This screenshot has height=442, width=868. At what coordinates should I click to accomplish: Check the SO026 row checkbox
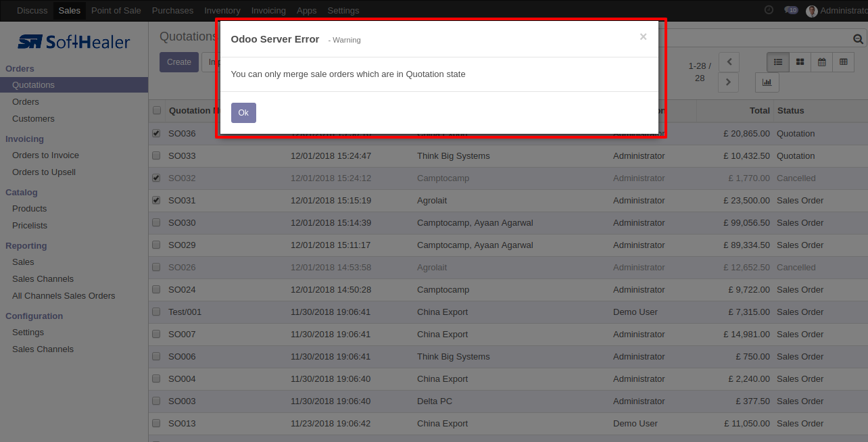click(x=156, y=267)
